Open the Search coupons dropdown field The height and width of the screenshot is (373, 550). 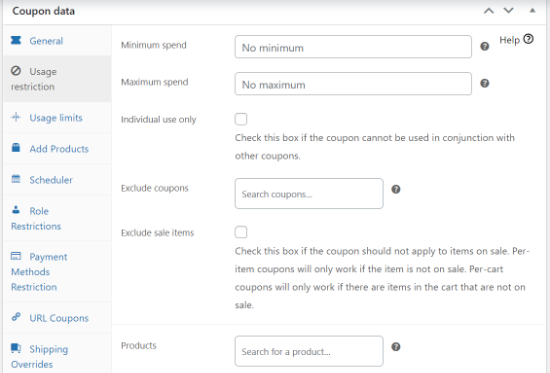[309, 194]
